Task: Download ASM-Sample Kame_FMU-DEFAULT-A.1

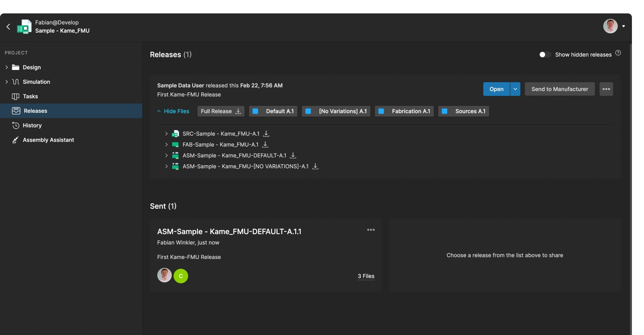Action: point(293,155)
